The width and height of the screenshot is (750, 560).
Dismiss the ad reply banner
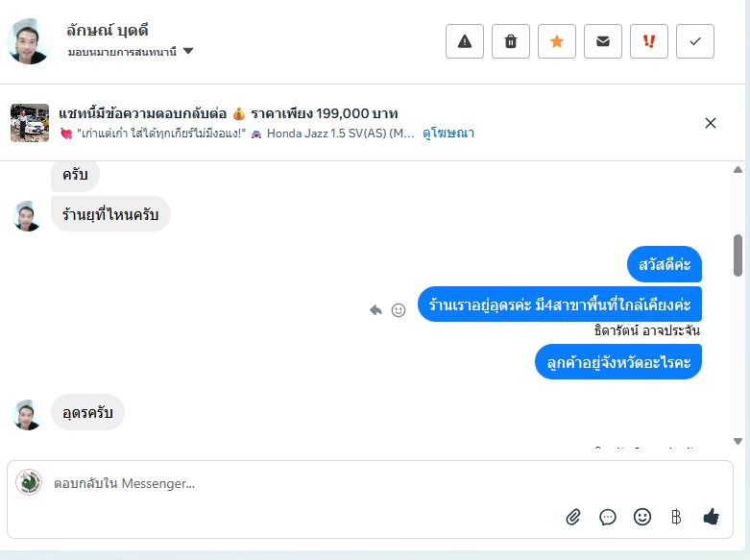pyautogui.click(x=711, y=123)
